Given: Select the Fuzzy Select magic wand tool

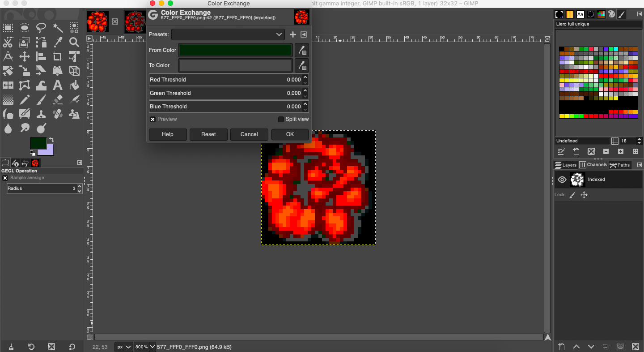Looking at the screenshot, I should pos(58,28).
